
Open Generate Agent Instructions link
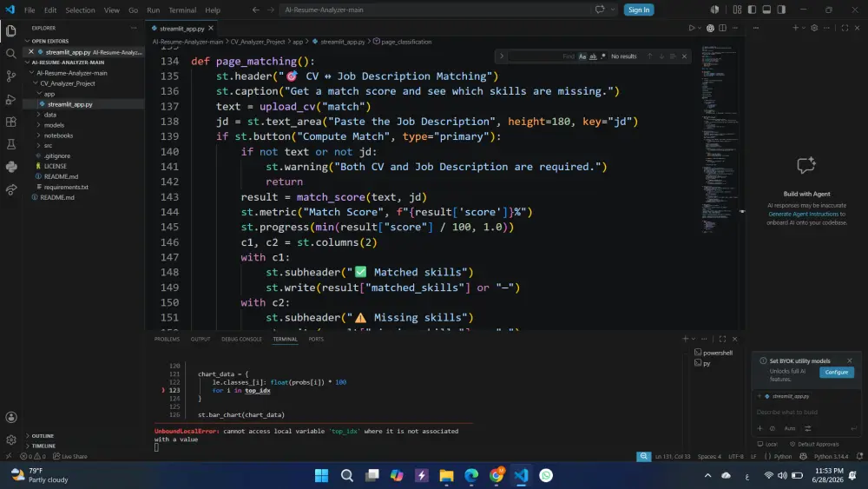coord(803,214)
